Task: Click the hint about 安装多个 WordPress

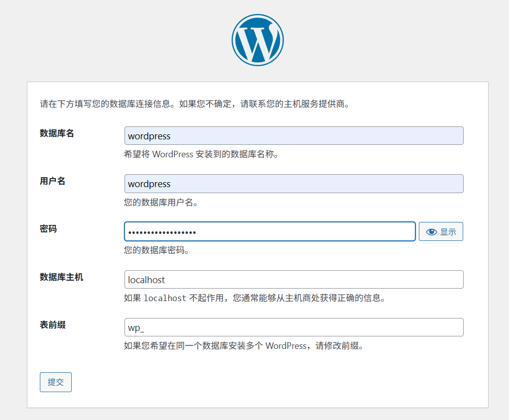Action: [244, 346]
